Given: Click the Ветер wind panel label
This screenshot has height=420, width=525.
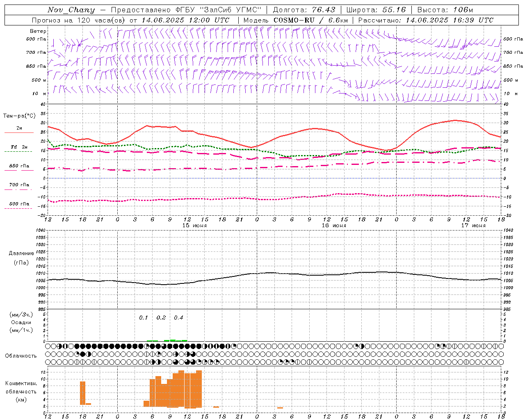Looking at the screenshot, I should tap(38, 31).
